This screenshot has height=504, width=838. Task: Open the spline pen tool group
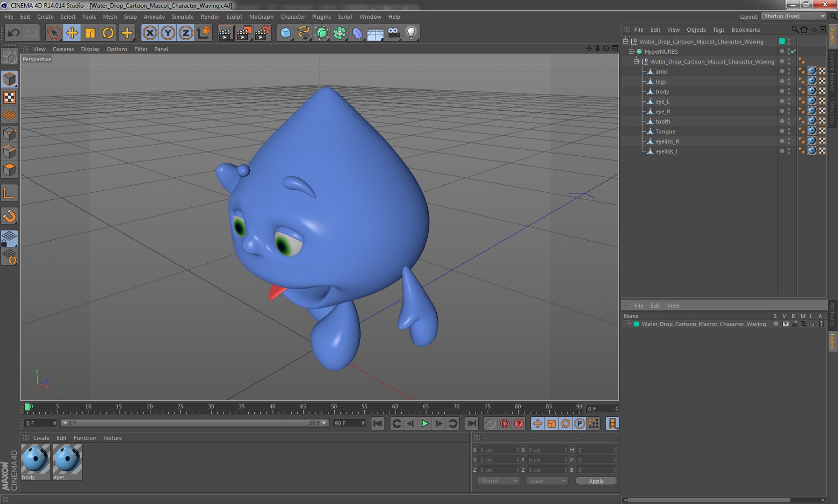[x=304, y=33]
